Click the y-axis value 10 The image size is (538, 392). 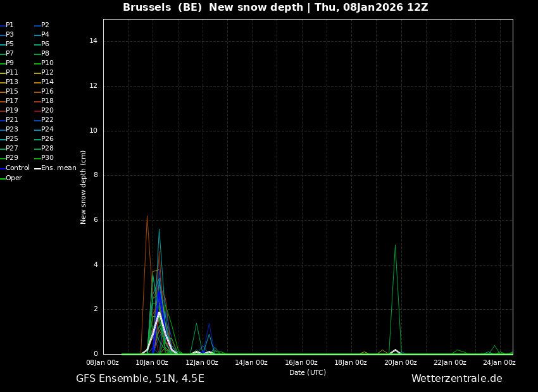point(93,131)
